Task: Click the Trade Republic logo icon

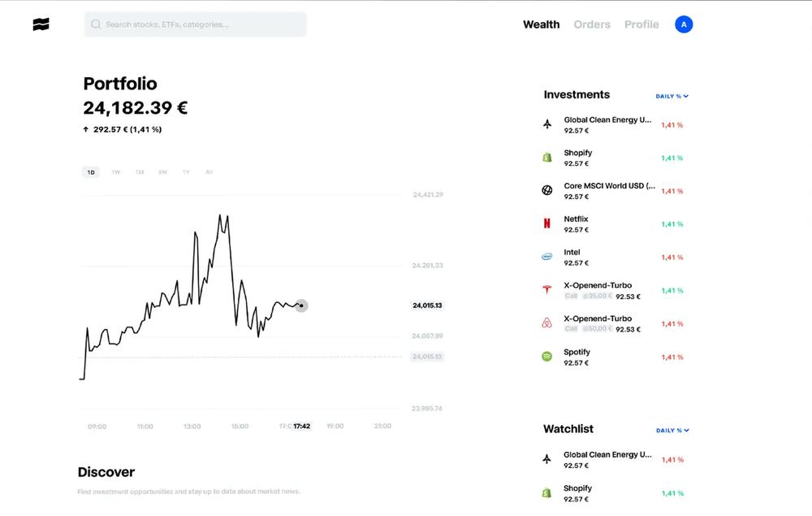Action: click(x=41, y=24)
